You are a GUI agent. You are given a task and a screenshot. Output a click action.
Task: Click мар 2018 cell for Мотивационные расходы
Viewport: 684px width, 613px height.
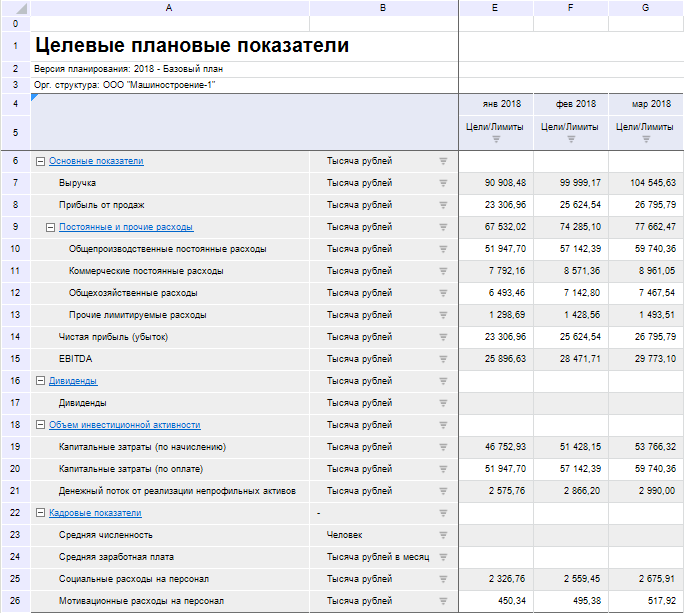tap(646, 601)
